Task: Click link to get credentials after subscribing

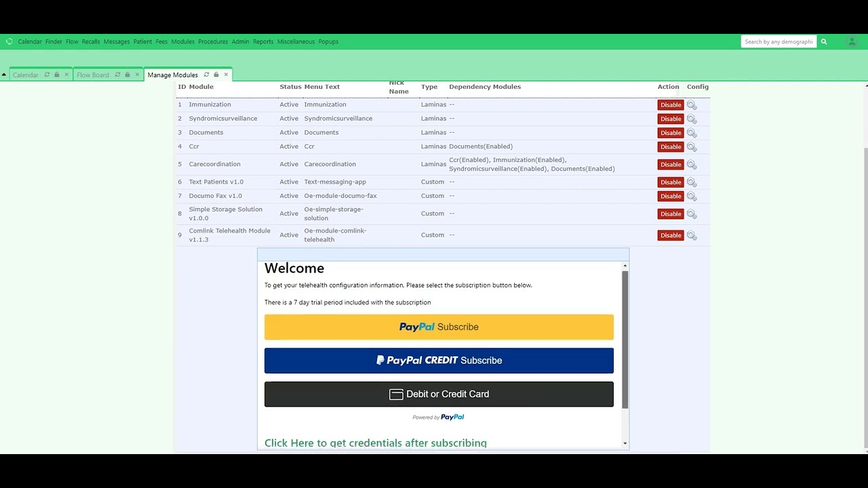Action: point(376,443)
